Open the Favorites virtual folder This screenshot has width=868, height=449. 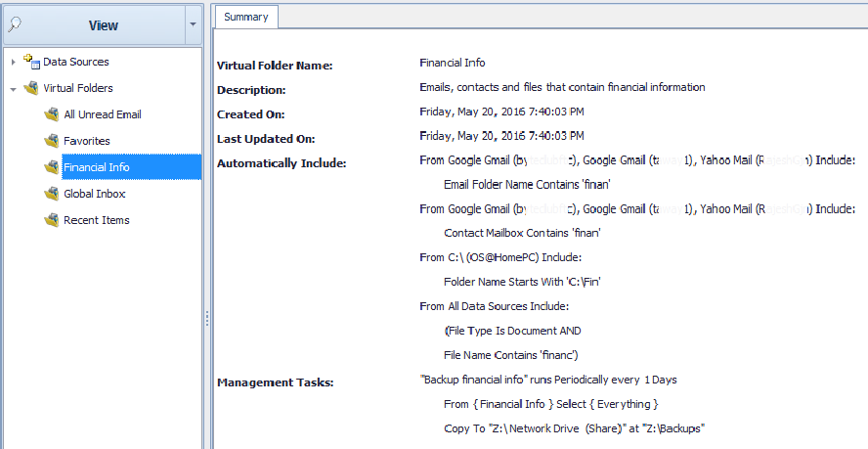tap(86, 141)
